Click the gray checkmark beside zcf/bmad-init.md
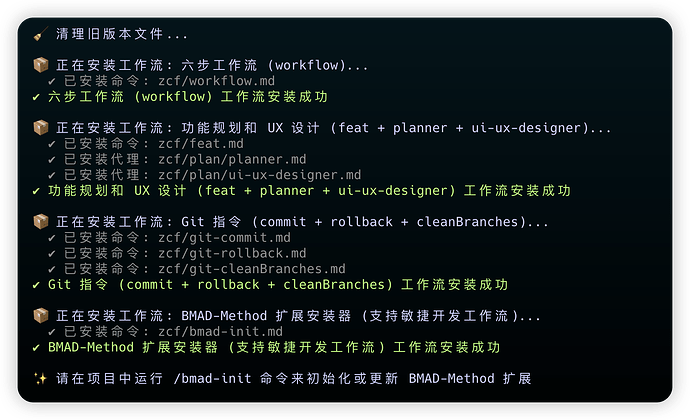 [53, 332]
